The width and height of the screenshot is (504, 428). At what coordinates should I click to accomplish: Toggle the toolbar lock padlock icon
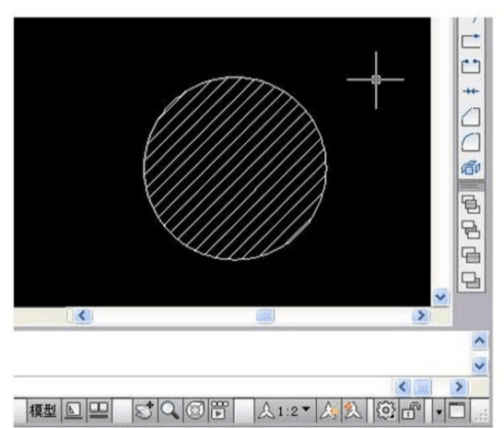pos(411,410)
